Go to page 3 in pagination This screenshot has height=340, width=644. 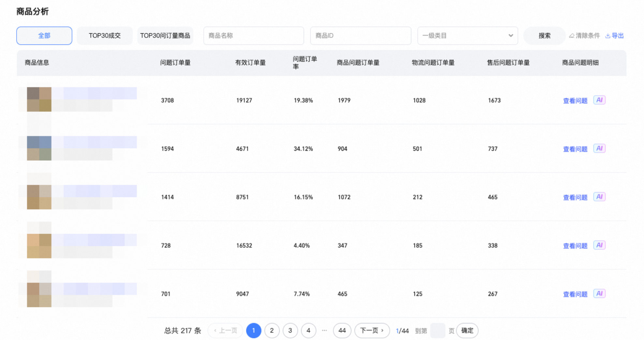(290, 331)
